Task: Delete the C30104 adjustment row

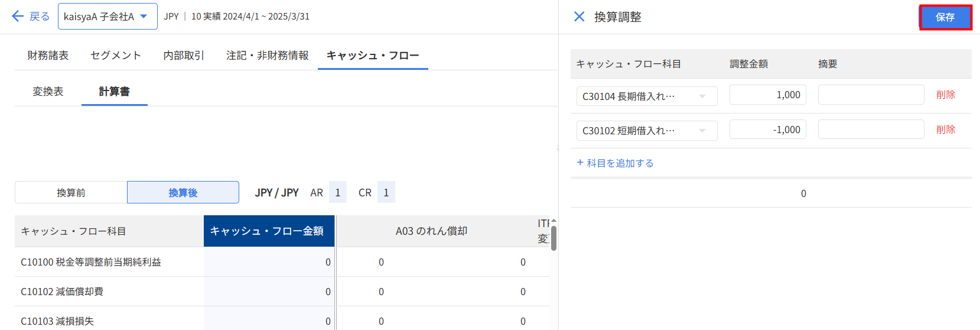Action: [945, 95]
